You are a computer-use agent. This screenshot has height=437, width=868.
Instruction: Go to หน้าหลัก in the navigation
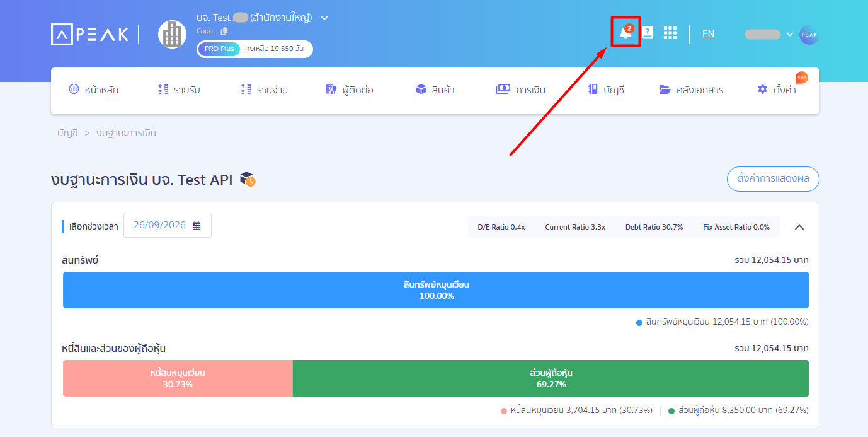click(x=93, y=90)
